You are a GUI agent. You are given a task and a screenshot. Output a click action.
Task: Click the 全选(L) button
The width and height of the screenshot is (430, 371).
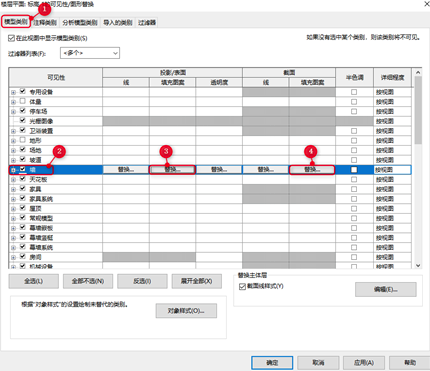pyautogui.click(x=34, y=281)
